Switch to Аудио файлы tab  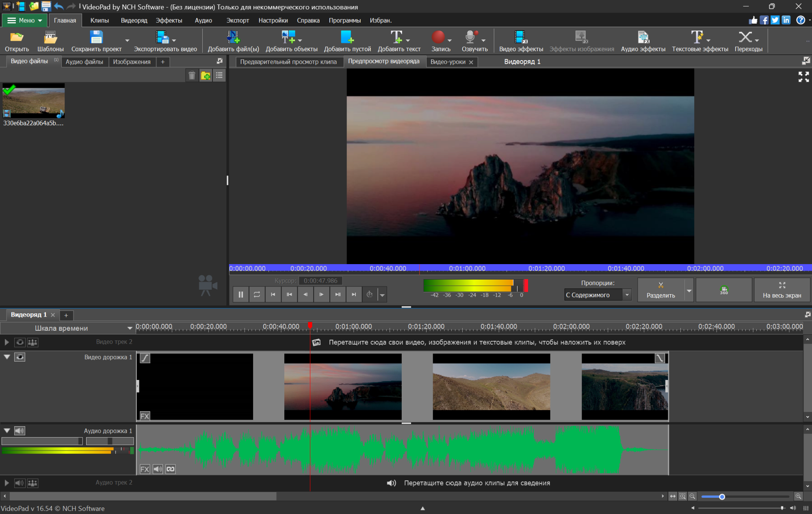[x=84, y=62]
